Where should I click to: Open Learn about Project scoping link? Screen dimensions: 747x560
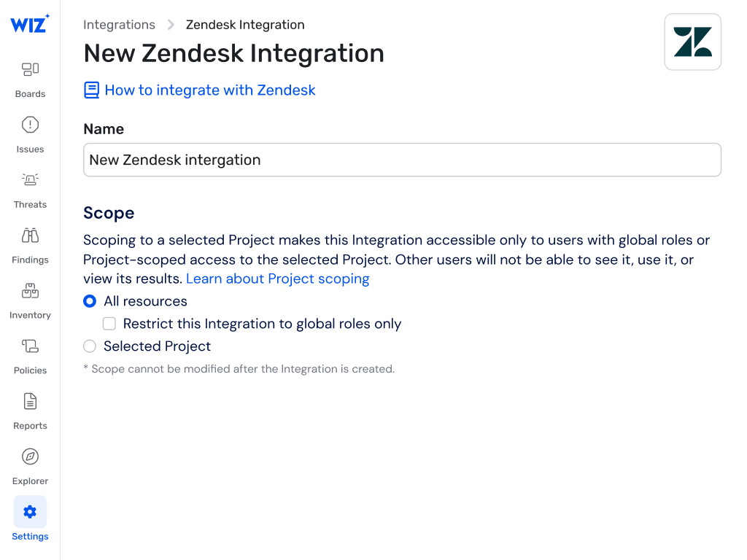[277, 279]
